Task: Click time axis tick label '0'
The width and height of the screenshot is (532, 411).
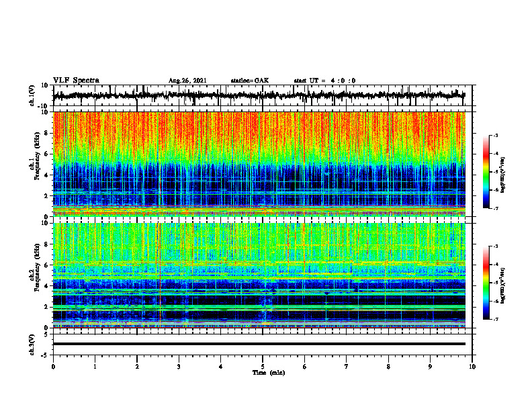Action: [53, 367]
